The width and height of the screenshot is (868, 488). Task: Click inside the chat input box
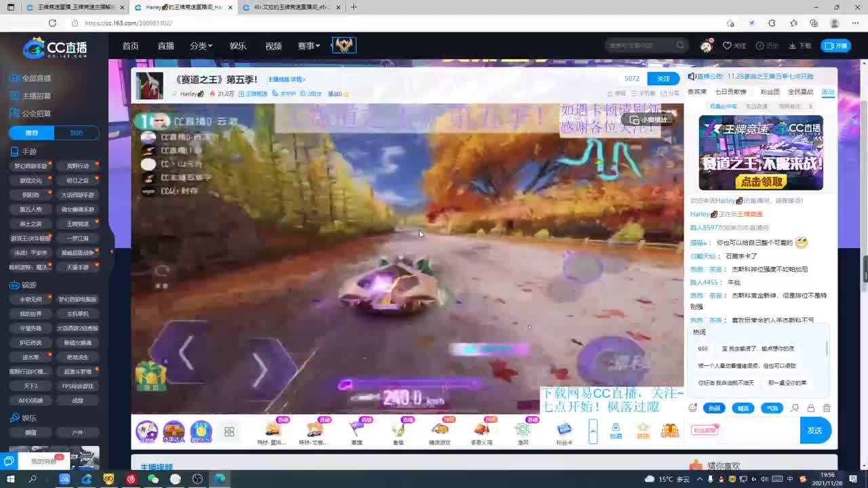point(753,430)
